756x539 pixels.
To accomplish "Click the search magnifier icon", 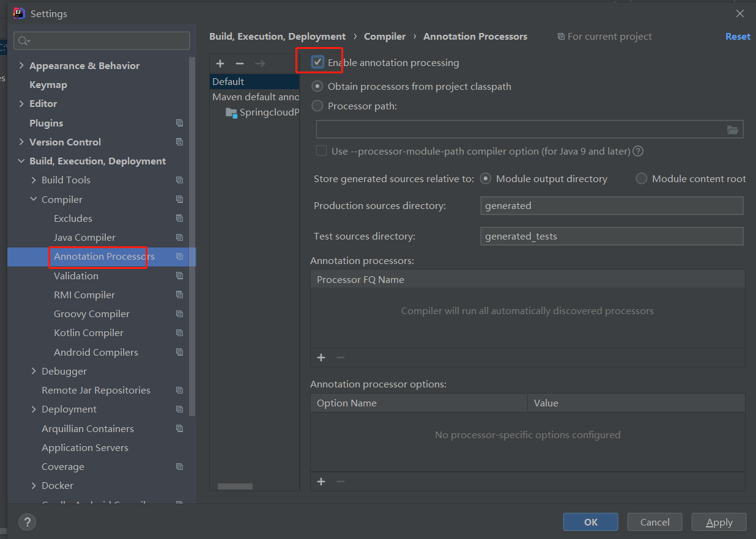I will tap(24, 41).
